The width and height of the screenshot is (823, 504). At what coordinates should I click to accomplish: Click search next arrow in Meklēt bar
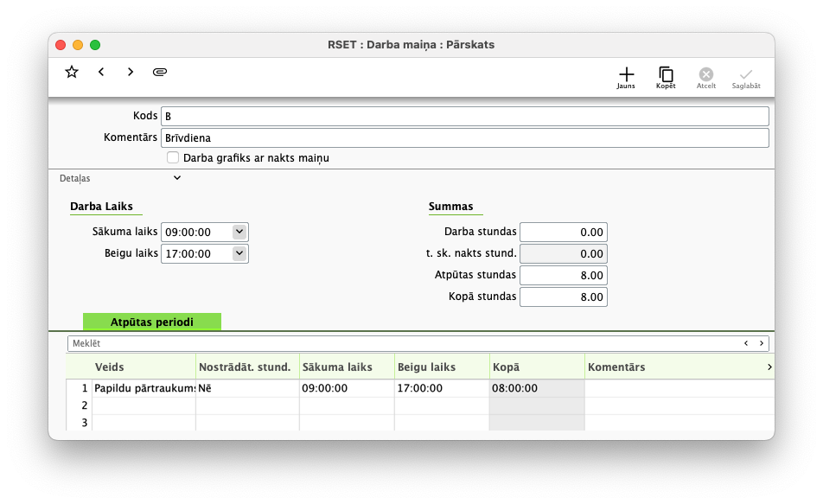coord(762,343)
